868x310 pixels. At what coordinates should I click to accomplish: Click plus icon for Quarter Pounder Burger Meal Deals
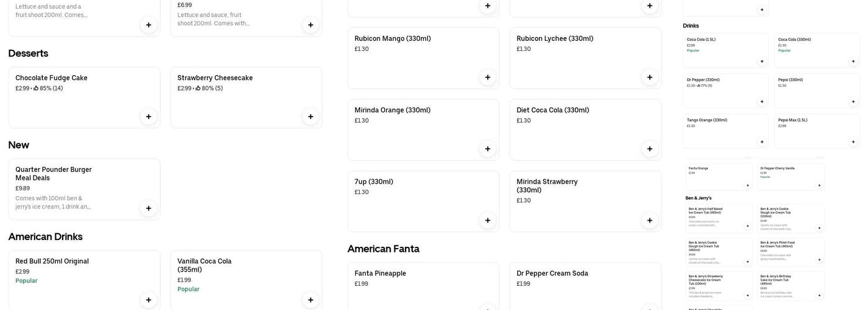tap(148, 208)
